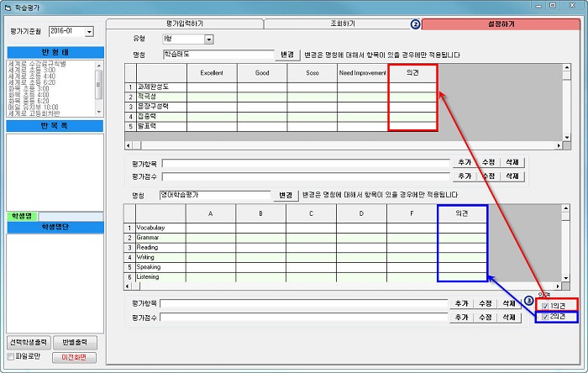Toggle the 2의견 checkbox
Image resolution: width=588 pixels, height=373 pixels.
point(543,318)
